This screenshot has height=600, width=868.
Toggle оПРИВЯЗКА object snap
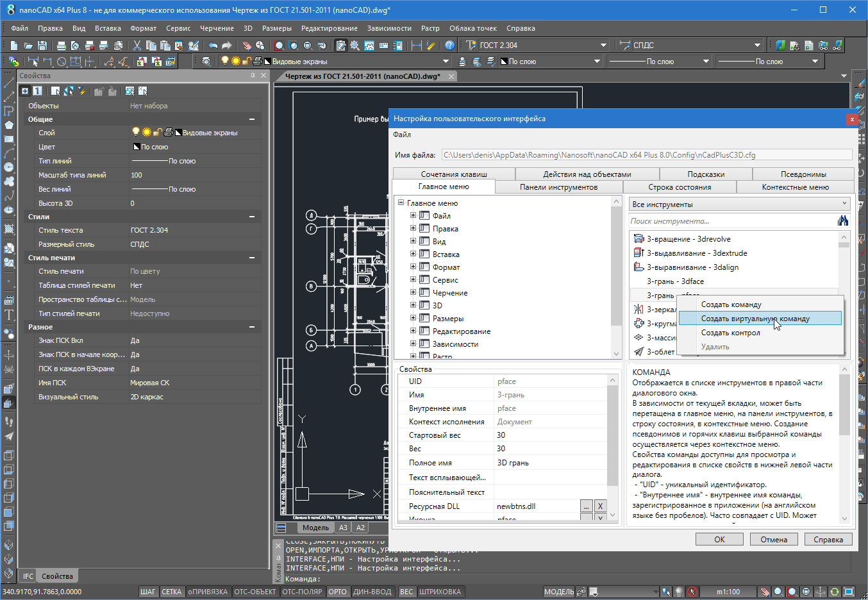point(208,592)
